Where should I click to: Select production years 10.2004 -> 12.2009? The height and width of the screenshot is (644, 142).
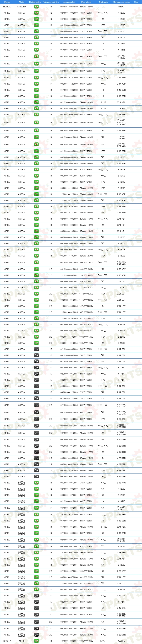click(x=69, y=515)
